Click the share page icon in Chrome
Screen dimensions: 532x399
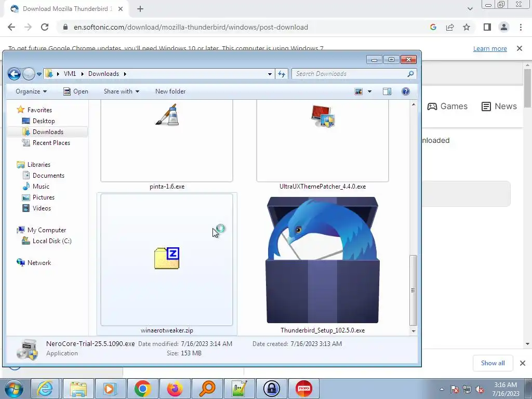point(450,27)
